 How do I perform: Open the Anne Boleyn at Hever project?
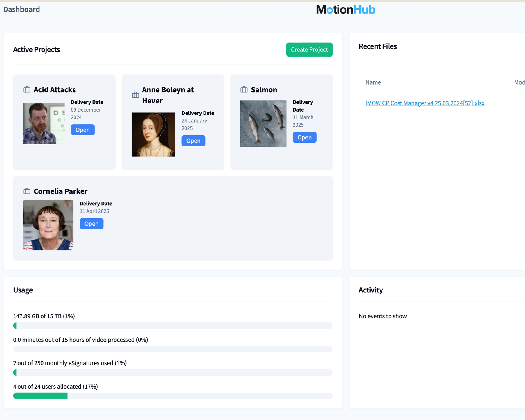[x=193, y=141]
